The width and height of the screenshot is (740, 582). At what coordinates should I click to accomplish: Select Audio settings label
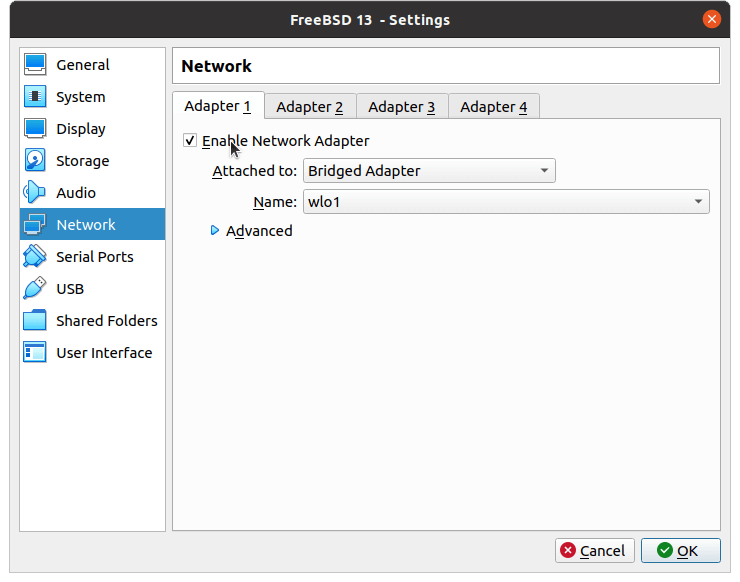click(x=76, y=193)
